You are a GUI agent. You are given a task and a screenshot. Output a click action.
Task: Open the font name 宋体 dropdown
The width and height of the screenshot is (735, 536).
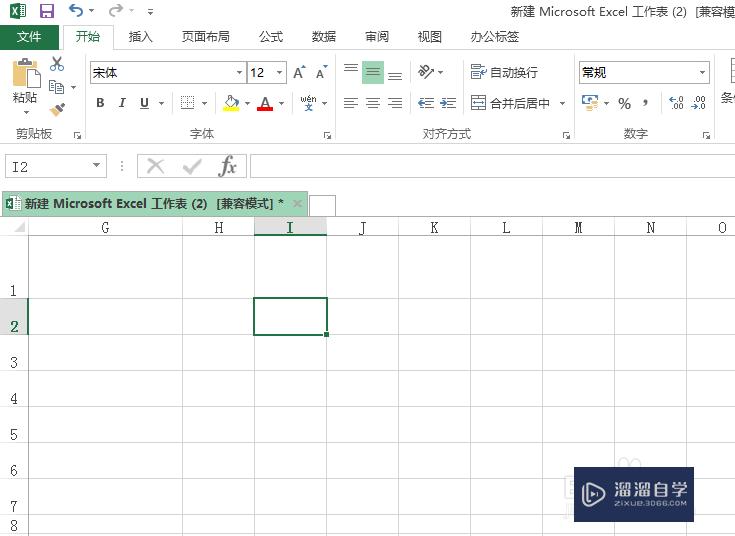[239, 73]
